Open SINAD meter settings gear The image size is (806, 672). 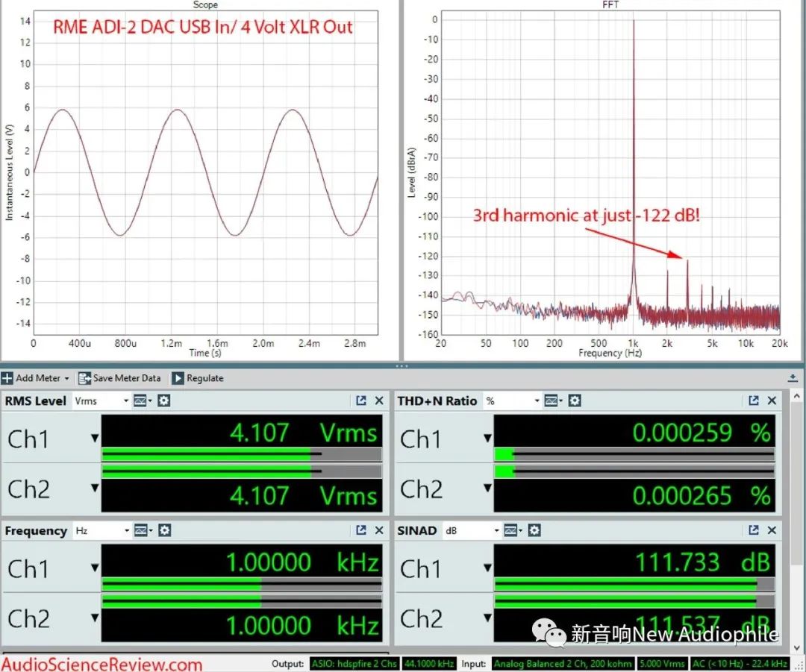click(x=534, y=530)
